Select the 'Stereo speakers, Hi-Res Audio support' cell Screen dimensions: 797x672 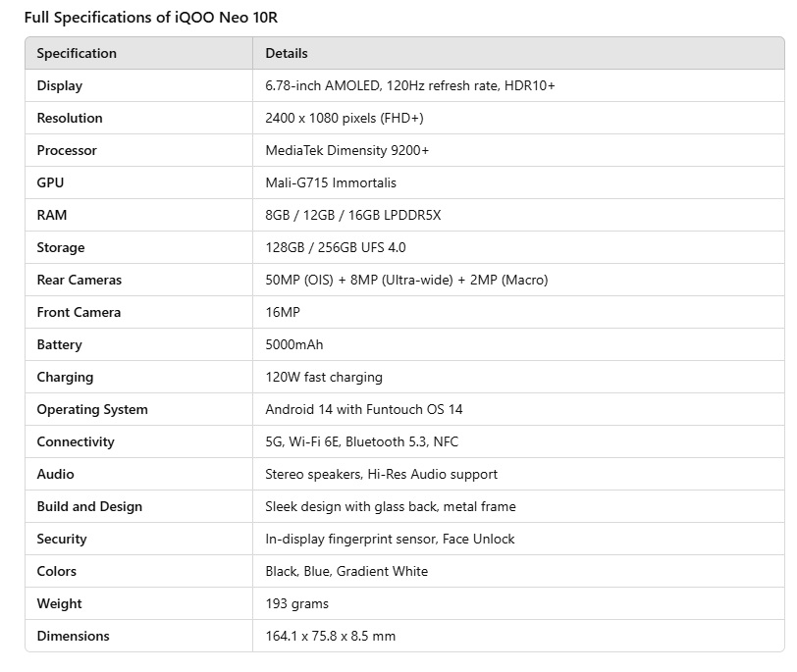pyautogui.click(x=382, y=474)
